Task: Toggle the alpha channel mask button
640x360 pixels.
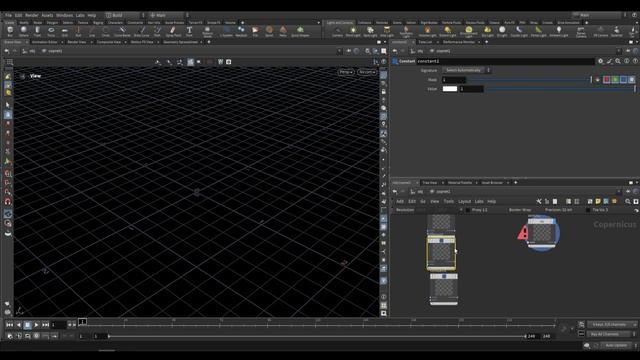Action: [632, 80]
